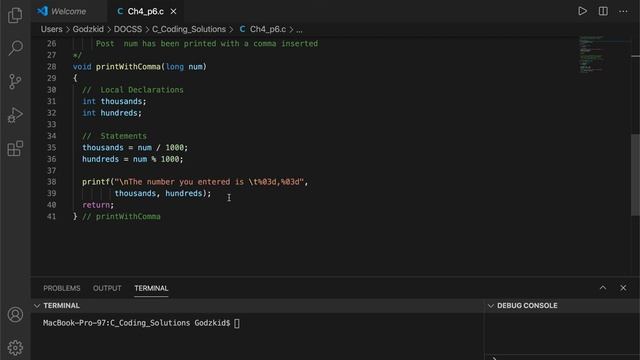Open the Extensions view
This screenshot has height=360, width=640.
click(x=15, y=149)
